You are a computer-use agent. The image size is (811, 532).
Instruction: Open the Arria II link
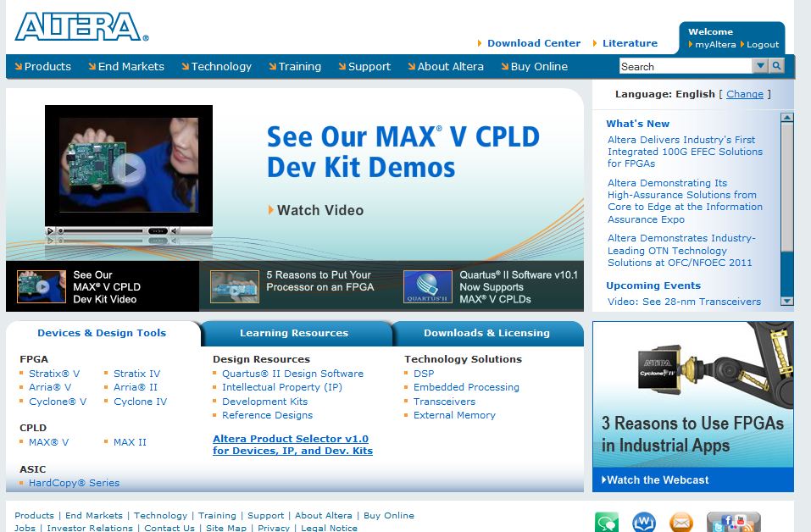(x=136, y=387)
